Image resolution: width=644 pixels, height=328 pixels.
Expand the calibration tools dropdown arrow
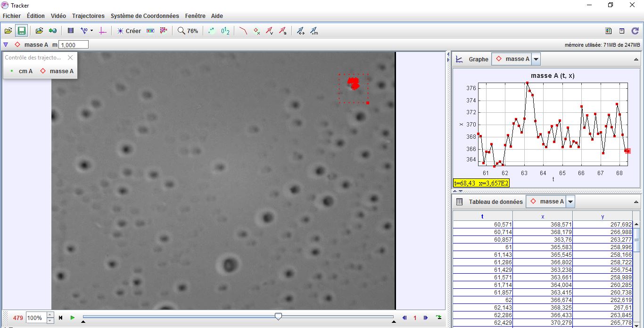[91, 31]
